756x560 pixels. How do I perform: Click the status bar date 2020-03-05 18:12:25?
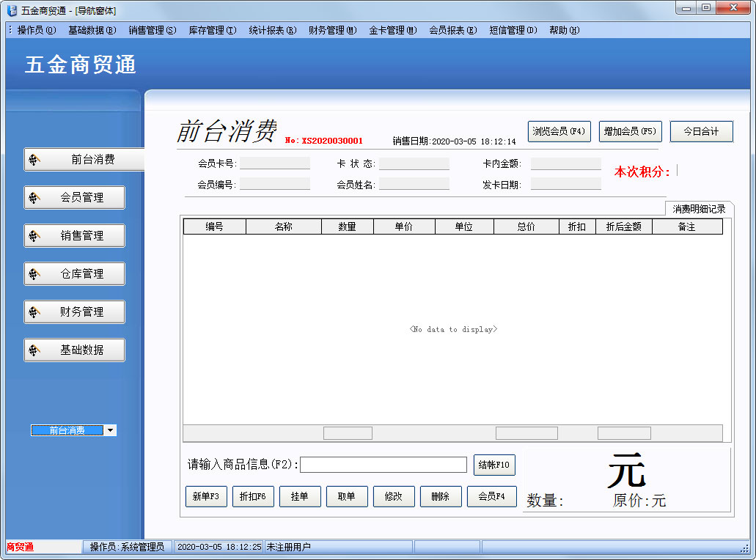pos(219,547)
